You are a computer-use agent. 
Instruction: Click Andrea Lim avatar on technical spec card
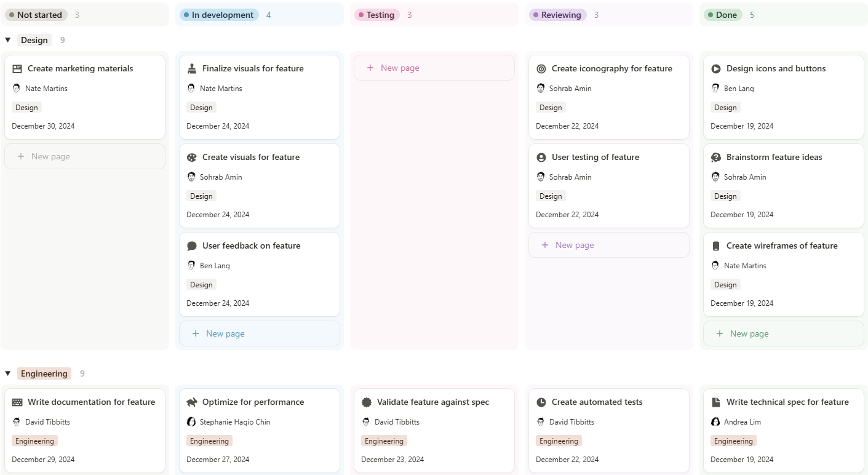point(715,422)
